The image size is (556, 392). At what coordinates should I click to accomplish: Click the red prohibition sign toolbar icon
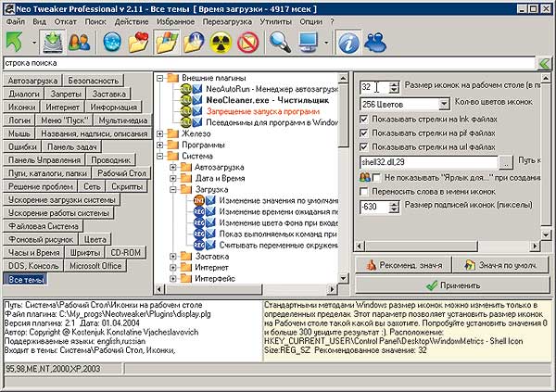[247, 43]
